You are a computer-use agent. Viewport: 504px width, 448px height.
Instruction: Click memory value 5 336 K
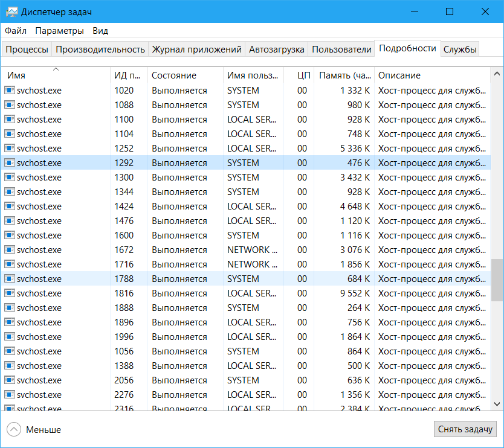point(355,149)
